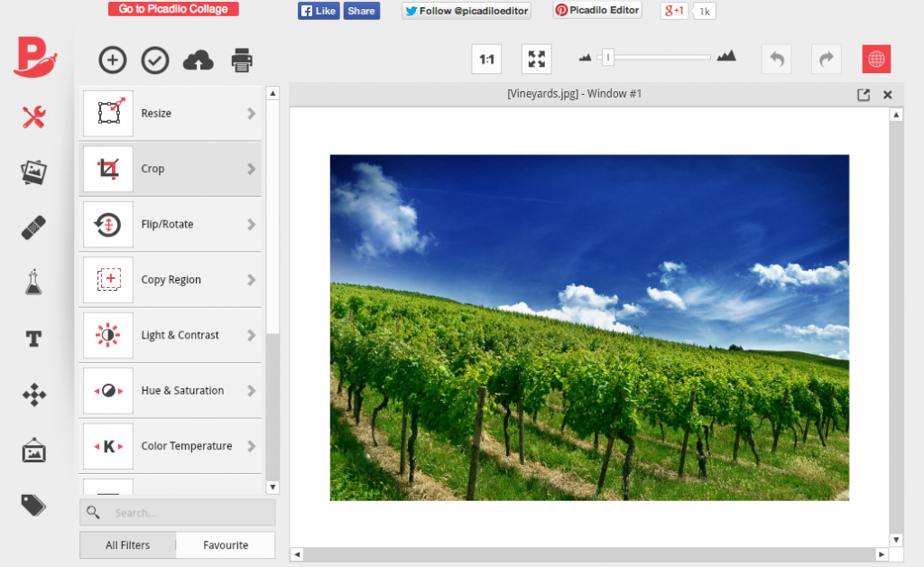Click the Go to Picadilo Collage button
This screenshot has width=924, height=567.
[x=172, y=9]
